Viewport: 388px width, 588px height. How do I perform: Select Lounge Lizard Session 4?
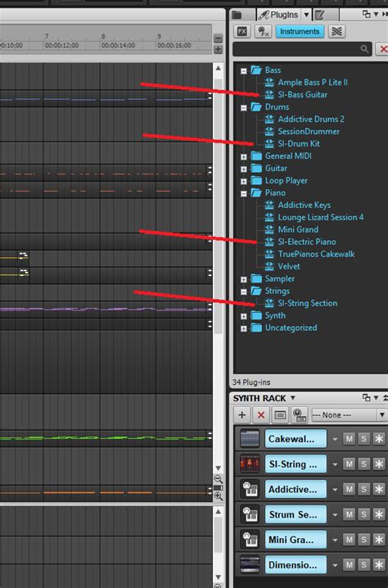(321, 217)
